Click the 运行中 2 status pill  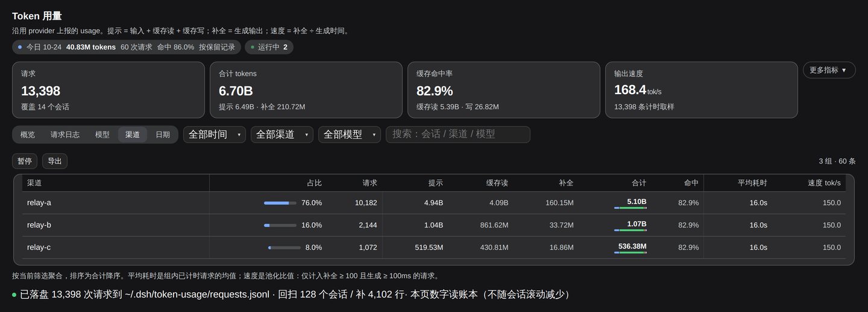269,47
